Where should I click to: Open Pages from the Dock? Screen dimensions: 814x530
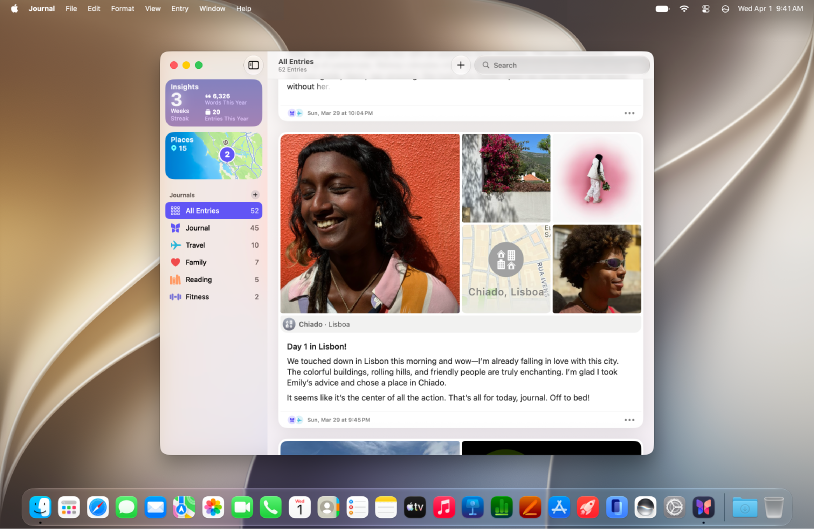(530, 507)
